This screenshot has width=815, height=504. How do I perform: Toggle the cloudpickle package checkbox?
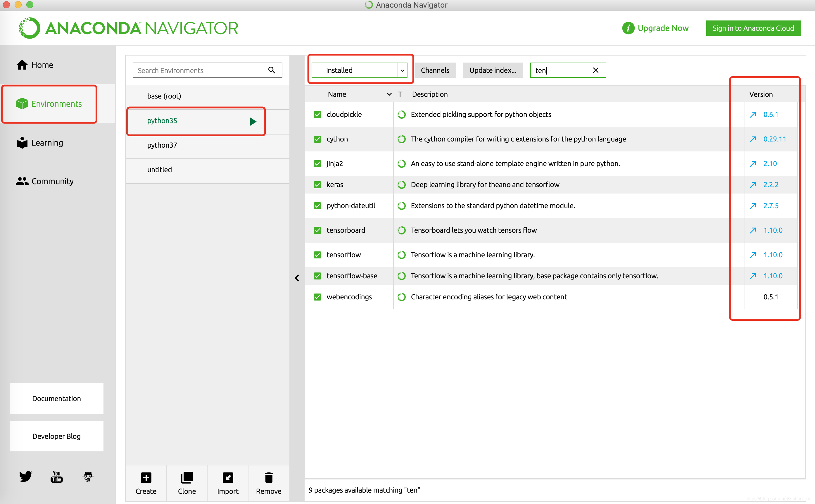click(x=317, y=115)
